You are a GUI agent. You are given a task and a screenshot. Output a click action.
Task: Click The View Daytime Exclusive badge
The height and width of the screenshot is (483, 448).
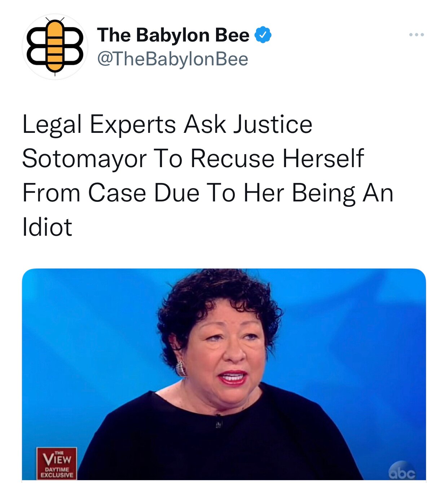click(57, 464)
